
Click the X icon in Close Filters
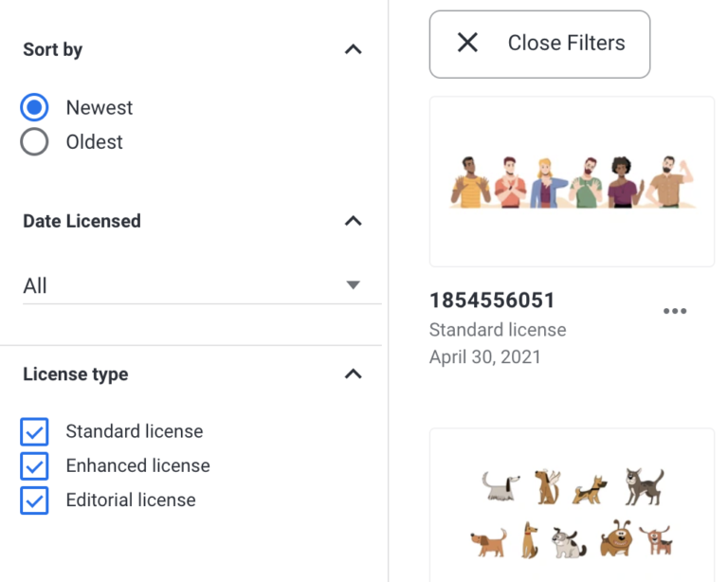[x=467, y=43]
